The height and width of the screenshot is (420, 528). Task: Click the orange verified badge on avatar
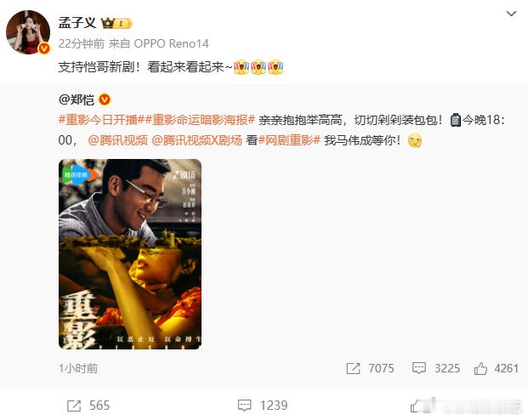(x=43, y=48)
